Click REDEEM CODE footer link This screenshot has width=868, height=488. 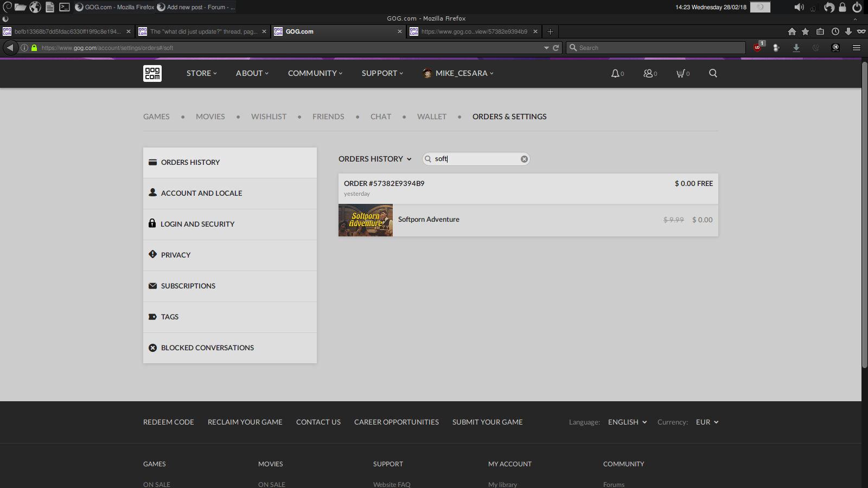pos(169,422)
